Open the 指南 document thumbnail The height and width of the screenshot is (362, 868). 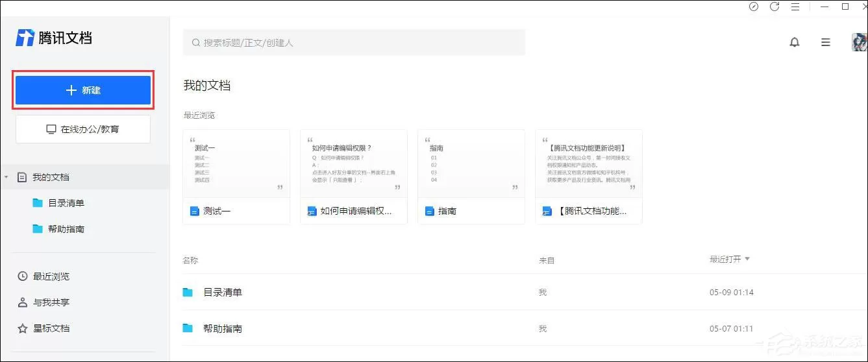[471, 163]
